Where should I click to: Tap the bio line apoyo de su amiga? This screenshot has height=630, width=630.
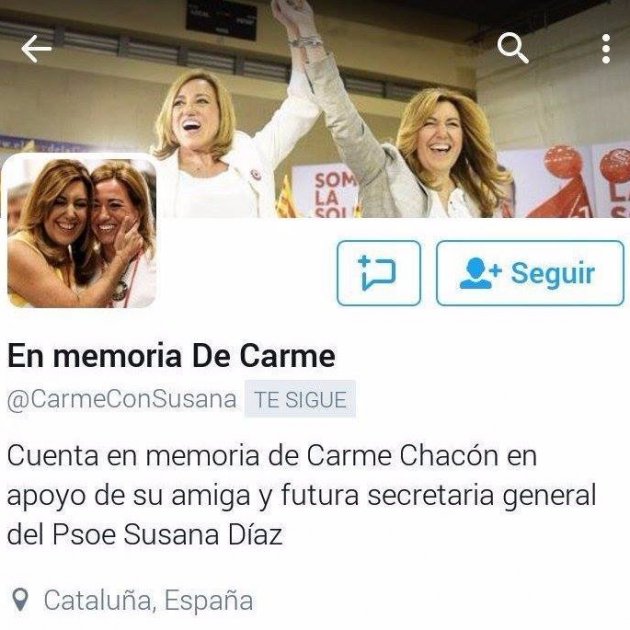302,497
